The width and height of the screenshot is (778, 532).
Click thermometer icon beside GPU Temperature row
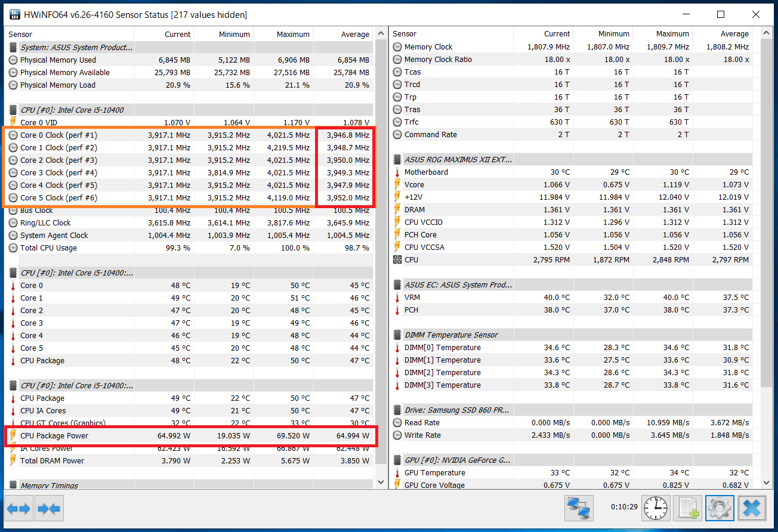[x=397, y=472]
